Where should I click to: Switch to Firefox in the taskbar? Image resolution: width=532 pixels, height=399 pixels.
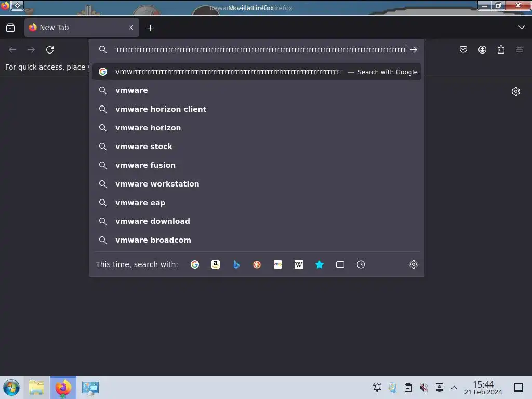(63, 388)
